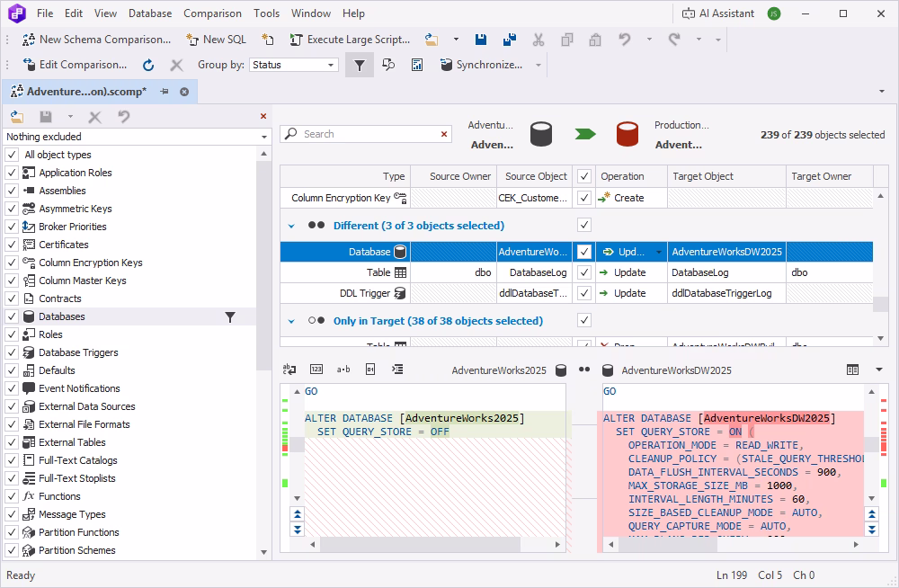Click the Redo arrow icon
The image size is (899, 588).
[674, 40]
